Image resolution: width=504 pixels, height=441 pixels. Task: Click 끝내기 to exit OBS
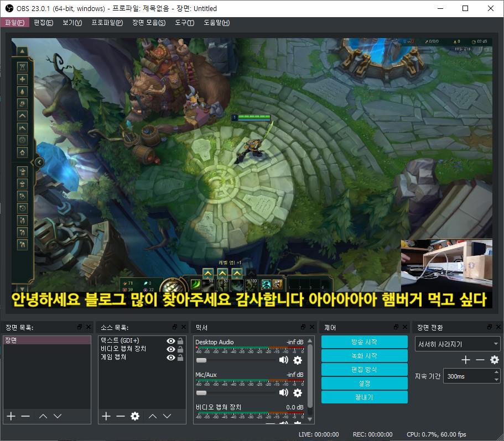(x=365, y=397)
